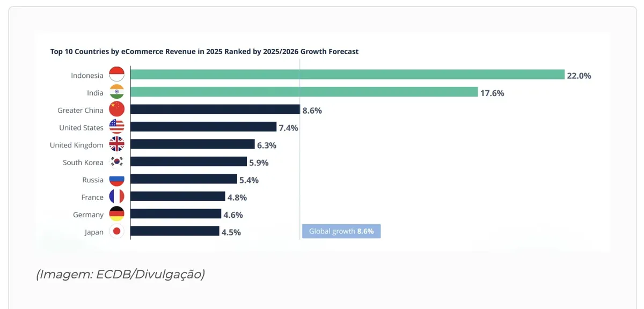Screen dimensions: 644x309
Task: Click the chart title text
Action: point(204,51)
